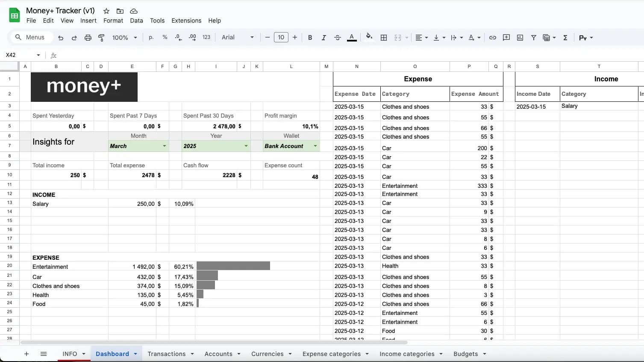This screenshot has height=362, width=644.
Task: Open the text rotation dropdown
Action: [474, 38]
